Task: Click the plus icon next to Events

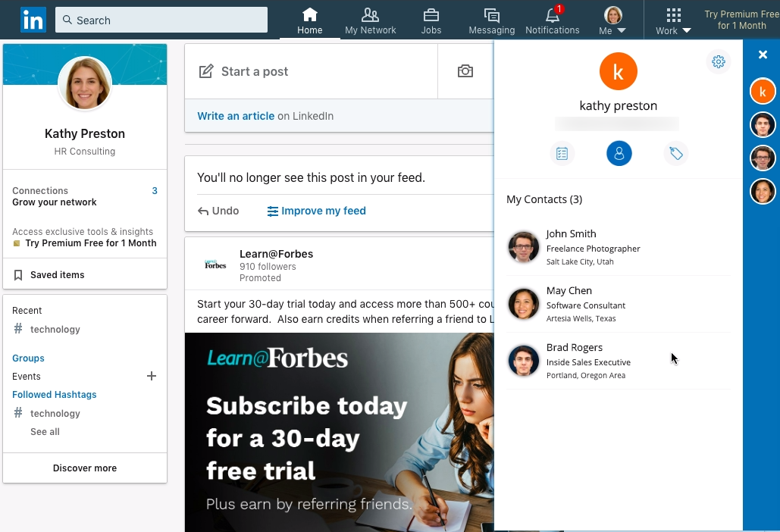Action: (x=151, y=375)
